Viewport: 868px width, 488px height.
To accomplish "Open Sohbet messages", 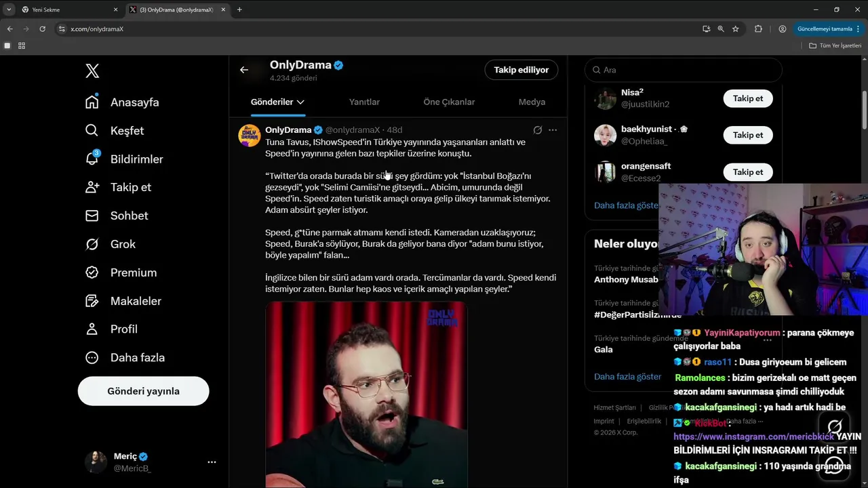I will pos(117,216).
